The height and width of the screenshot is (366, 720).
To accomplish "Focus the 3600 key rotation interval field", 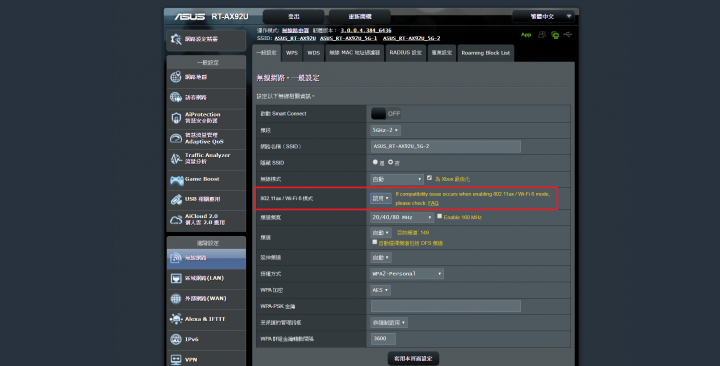I will (383, 339).
